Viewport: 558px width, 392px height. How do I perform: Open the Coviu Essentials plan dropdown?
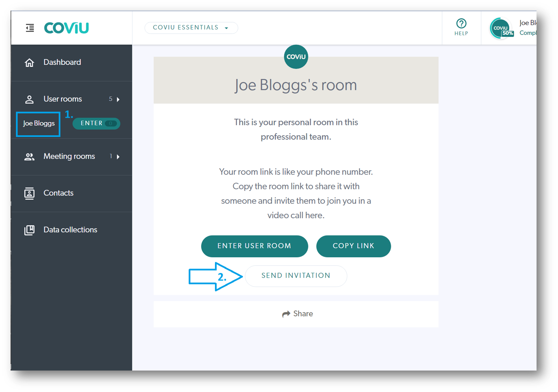point(191,28)
